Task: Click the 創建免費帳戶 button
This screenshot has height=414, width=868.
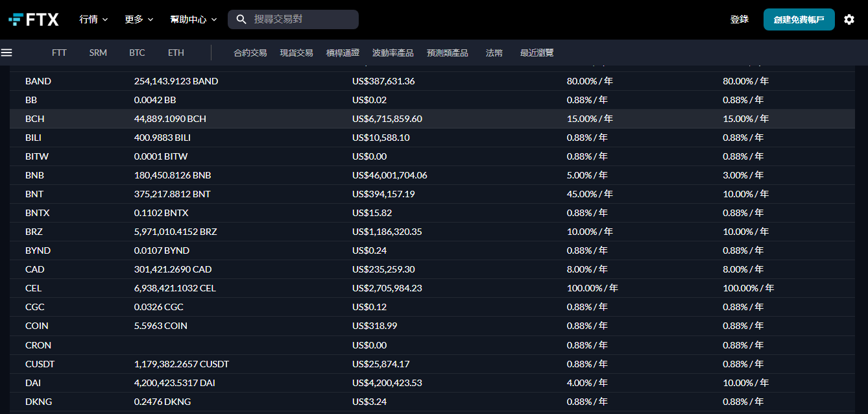Action: tap(799, 19)
